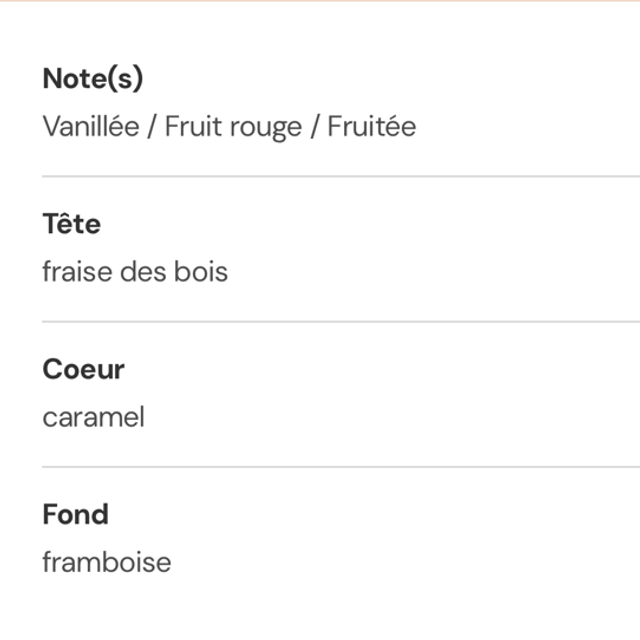This screenshot has height=640, width=640.
Task: Click the "(s)" part of the Note(s) heading
Action: (x=126, y=79)
